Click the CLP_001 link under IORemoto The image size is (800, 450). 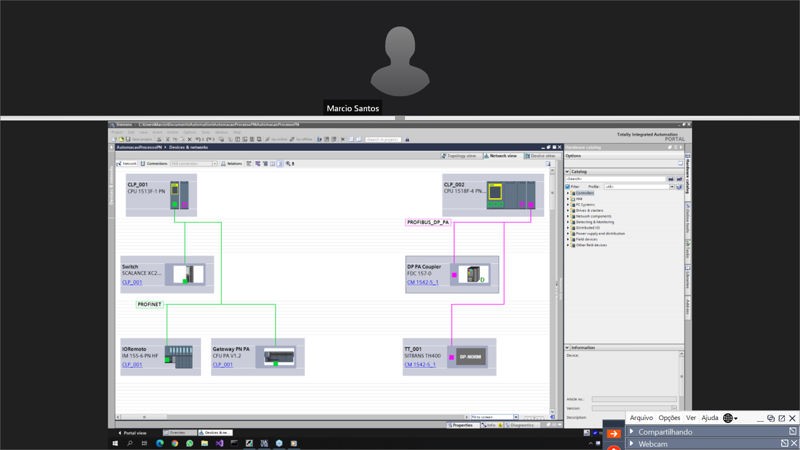point(132,364)
